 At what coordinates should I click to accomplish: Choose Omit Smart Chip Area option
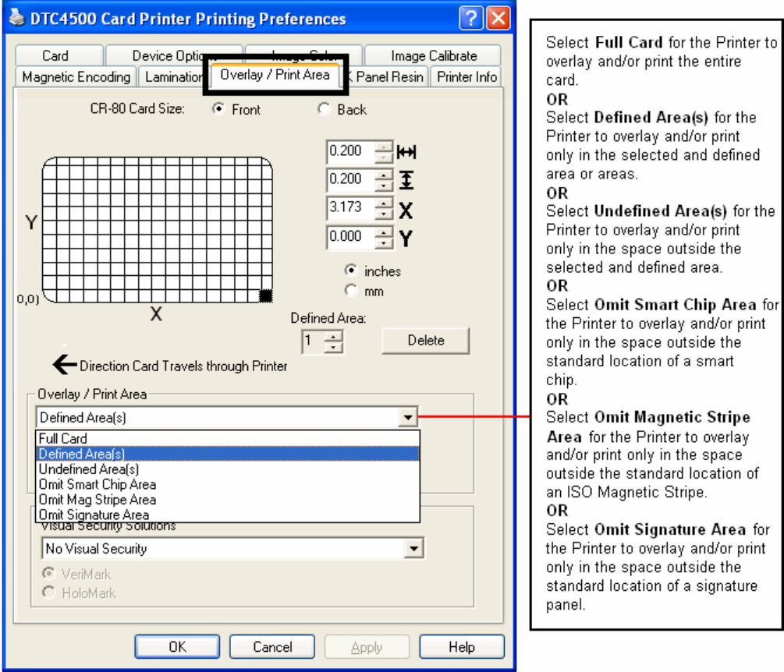tap(228, 484)
